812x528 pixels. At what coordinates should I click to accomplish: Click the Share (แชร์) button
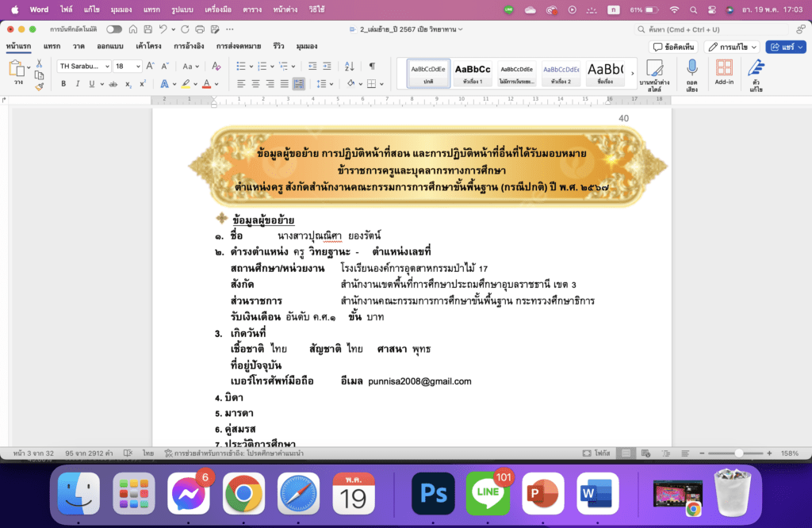(786, 47)
